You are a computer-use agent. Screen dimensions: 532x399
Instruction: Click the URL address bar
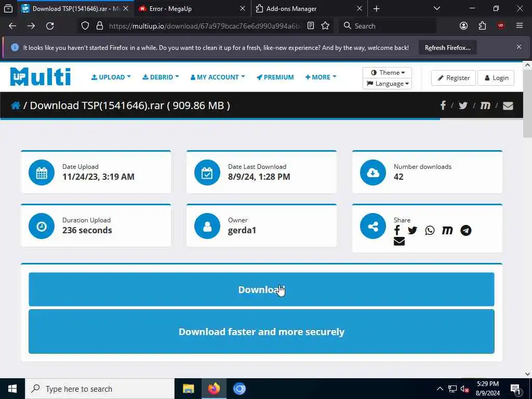(x=204, y=26)
